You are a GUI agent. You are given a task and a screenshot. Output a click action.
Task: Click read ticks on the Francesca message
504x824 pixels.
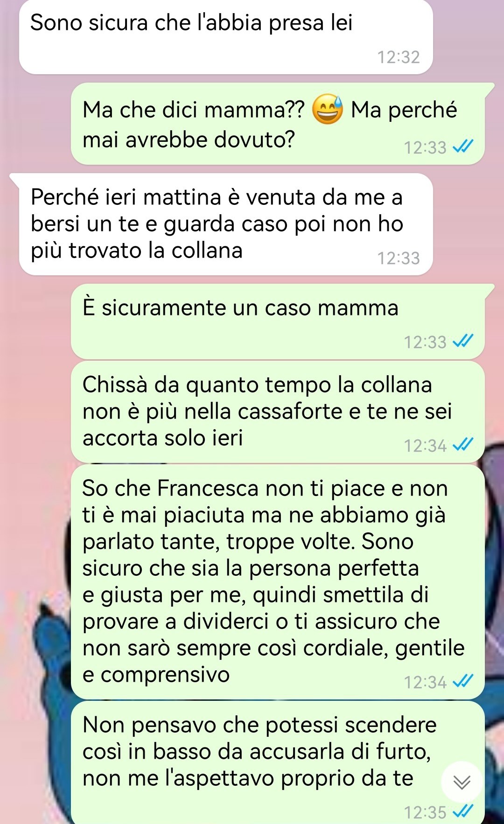click(463, 682)
